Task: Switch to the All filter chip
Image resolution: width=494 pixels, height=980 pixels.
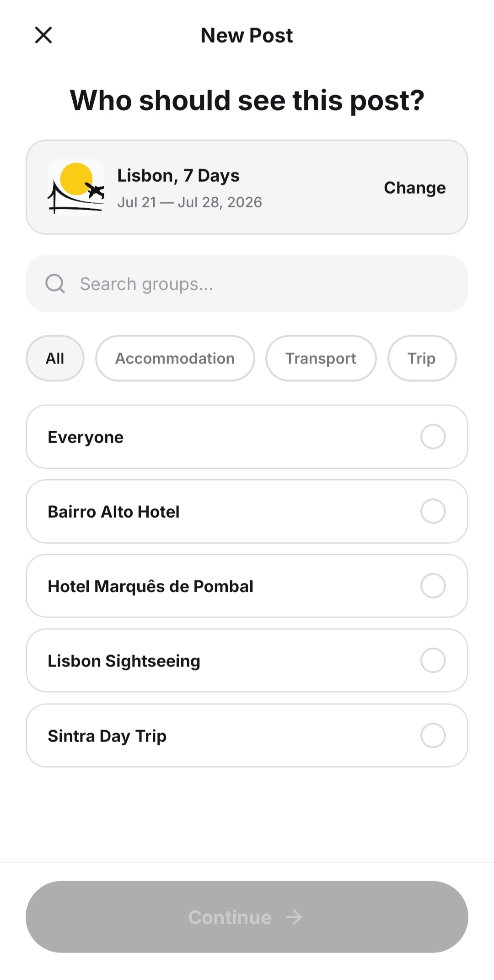Action: click(x=55, y=358)
